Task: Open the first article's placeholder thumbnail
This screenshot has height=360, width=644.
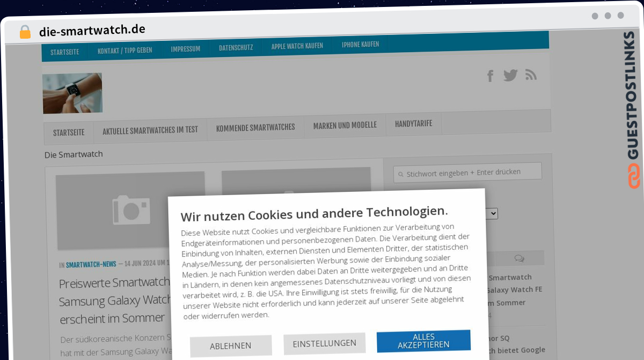Action: click(x=130, y=210)
